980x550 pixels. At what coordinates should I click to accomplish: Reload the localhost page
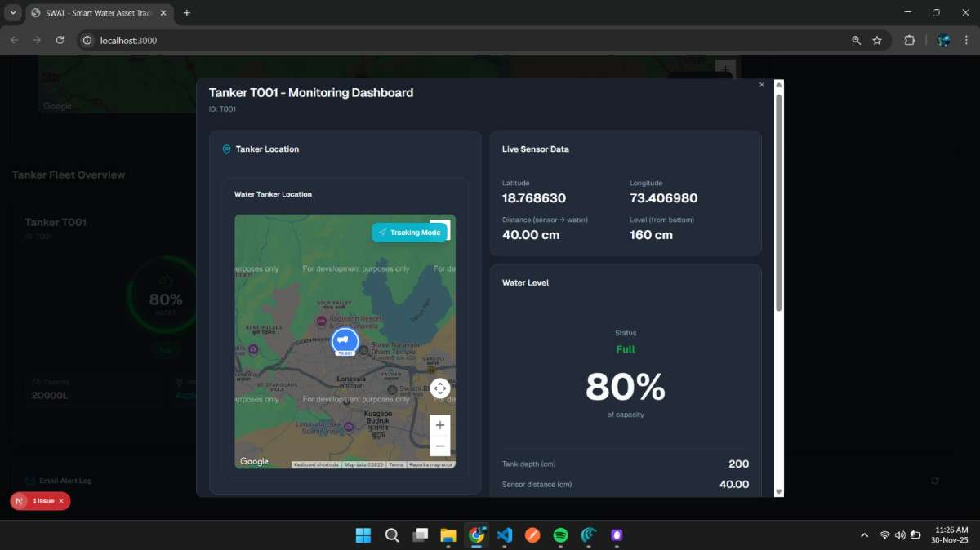click(x=60, y=40)
